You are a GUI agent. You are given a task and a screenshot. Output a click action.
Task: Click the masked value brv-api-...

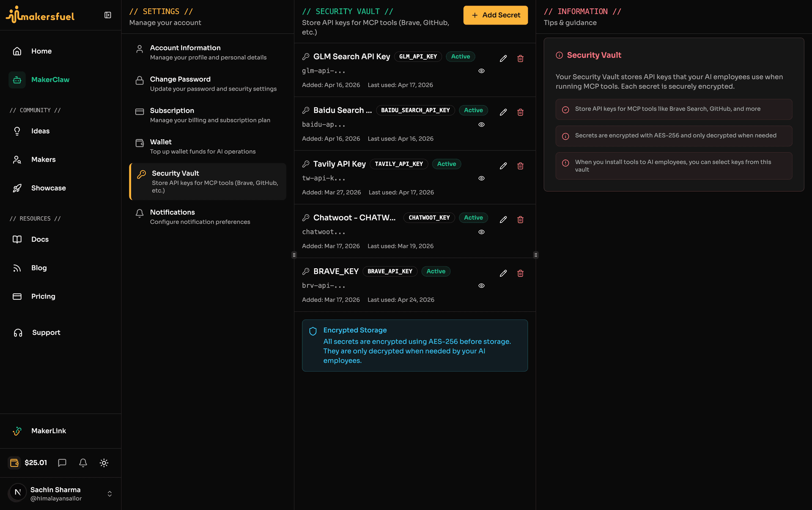(324, 286)
